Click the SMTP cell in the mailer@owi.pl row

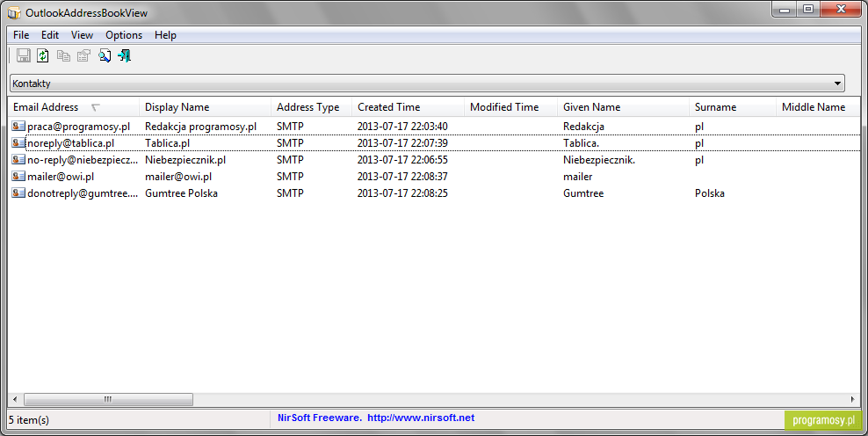pos(290,176)
